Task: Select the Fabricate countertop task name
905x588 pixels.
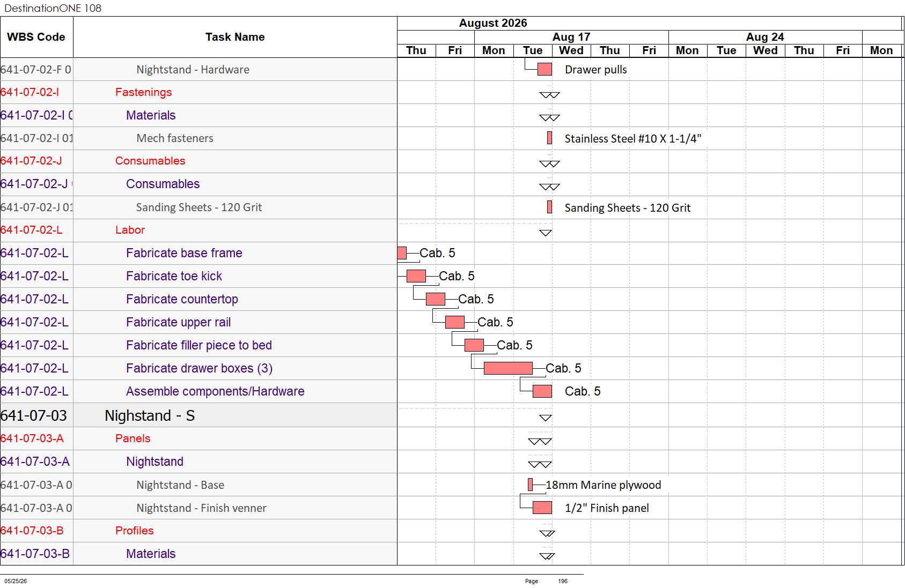Action: pos(182,299)
